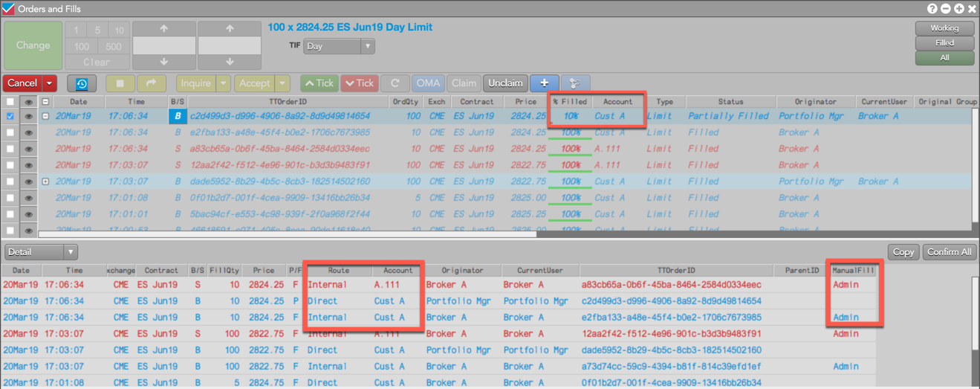The image size is (980, 389).
Task: Show Working orders filter
Action: (944, 28)
